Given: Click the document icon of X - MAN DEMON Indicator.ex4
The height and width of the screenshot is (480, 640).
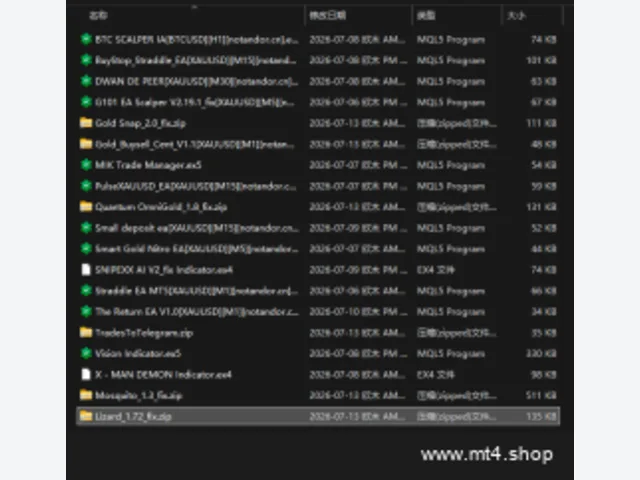Looking at the screenshot, I should (x=86, y=374).
